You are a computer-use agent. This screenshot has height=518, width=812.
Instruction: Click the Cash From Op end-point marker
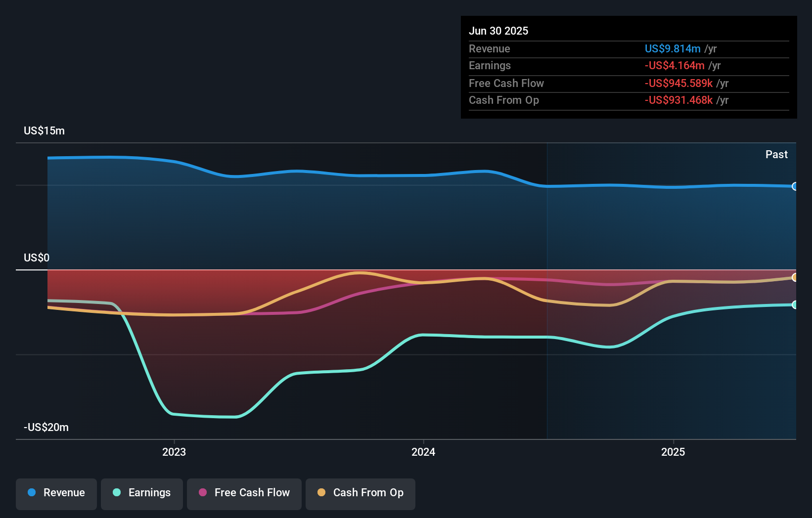(795, 277)
